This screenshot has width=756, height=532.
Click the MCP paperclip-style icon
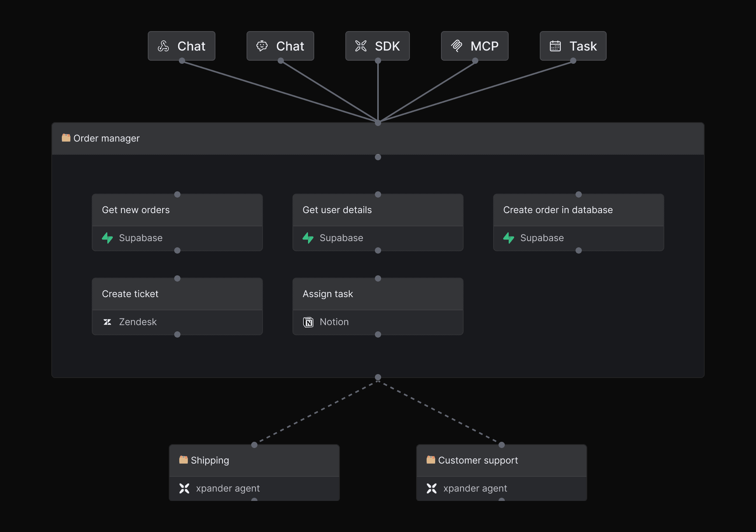tap(457, 46)
